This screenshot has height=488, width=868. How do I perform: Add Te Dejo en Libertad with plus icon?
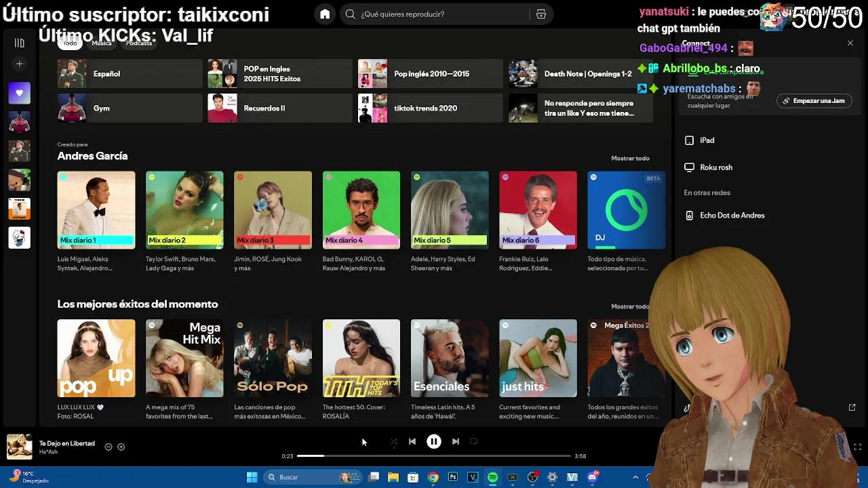click(x=121, y=447)
